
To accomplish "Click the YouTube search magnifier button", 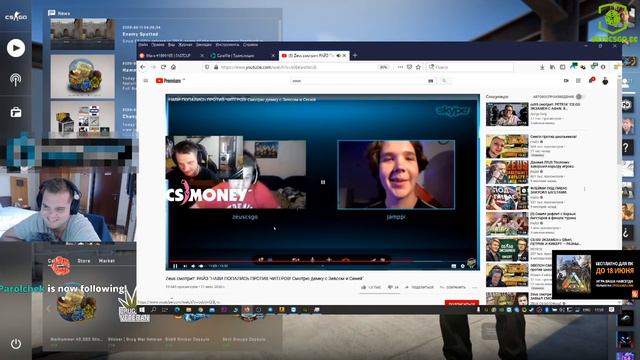I will tap(444, 81).
